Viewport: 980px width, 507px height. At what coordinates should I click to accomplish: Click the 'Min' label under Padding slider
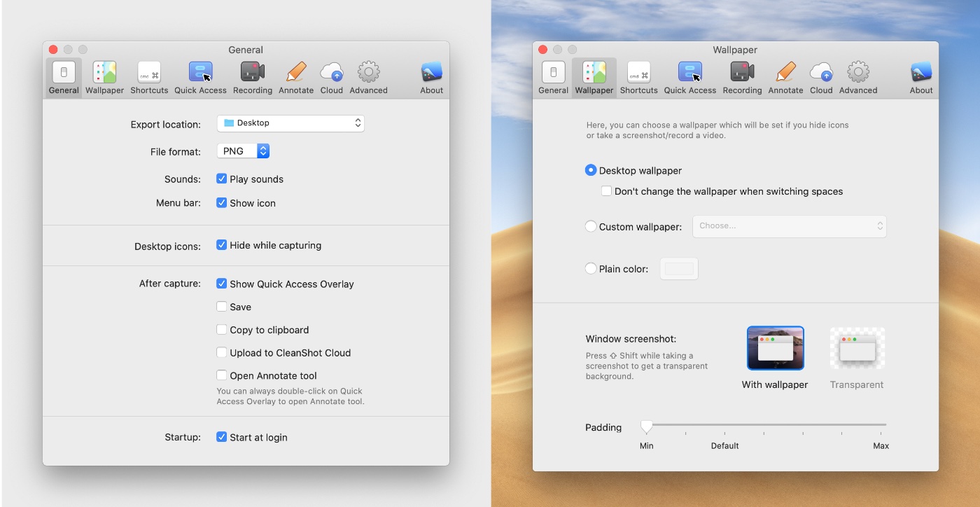tap(647, 446)
